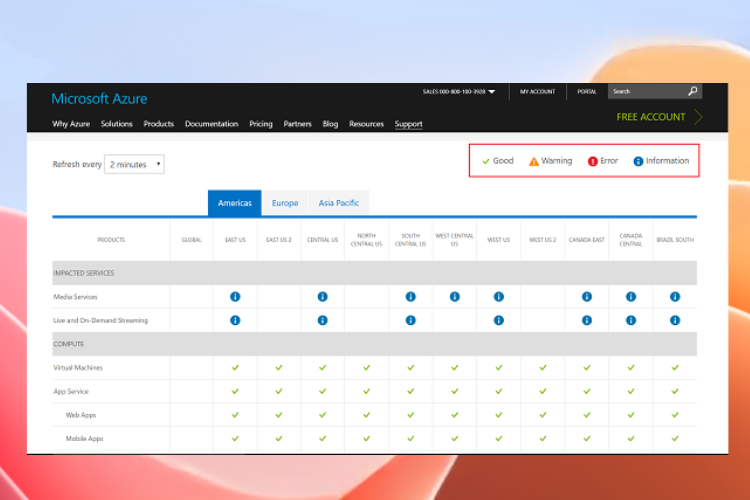Screen dimensions: 750x500
Task: Click the red Error legend icon
Action: tap(592, 161)
